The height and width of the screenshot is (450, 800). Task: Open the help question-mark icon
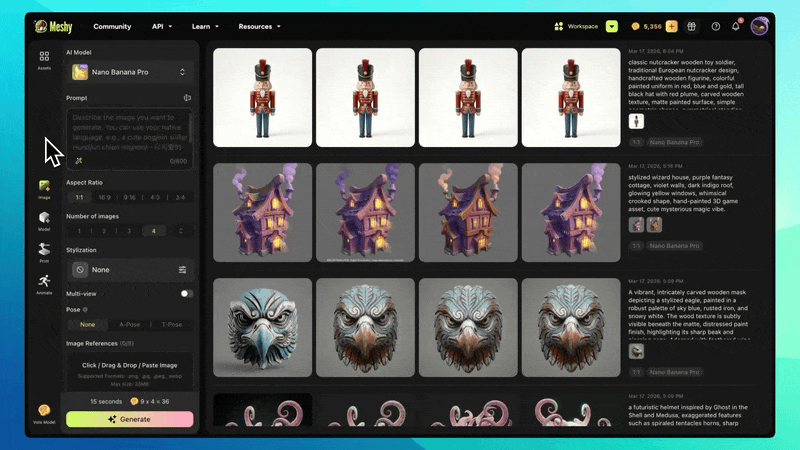716,27
